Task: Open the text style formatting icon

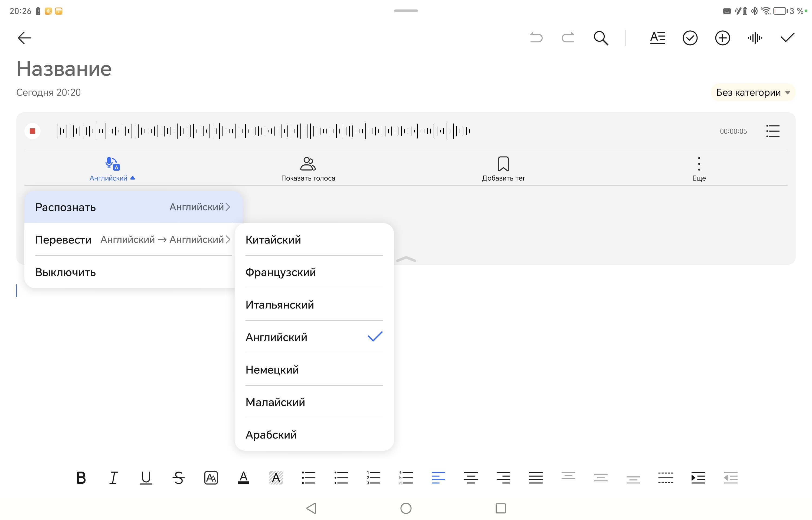Action: 657,38
